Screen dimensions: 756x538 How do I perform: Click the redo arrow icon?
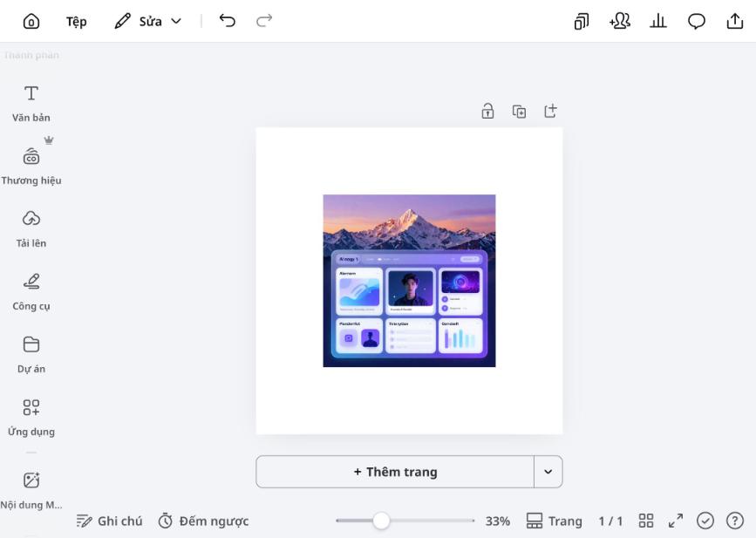[x=263, y=22]
